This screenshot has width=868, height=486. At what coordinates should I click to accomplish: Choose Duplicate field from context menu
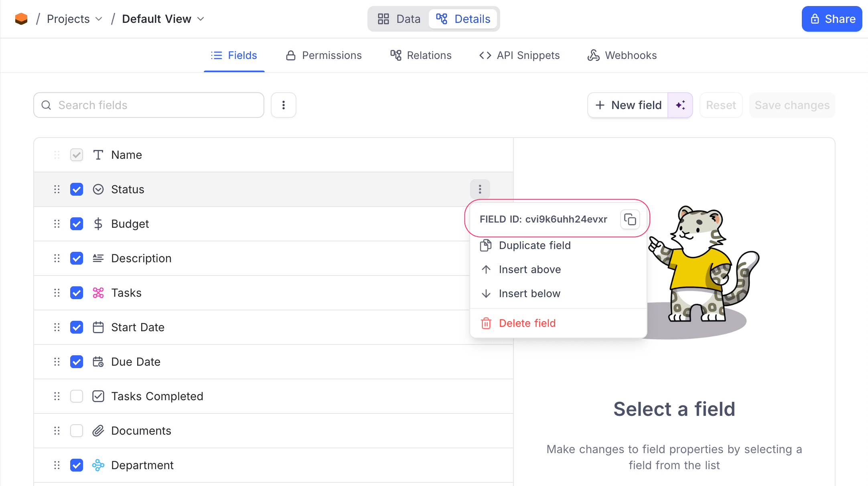tap(534, 245)
